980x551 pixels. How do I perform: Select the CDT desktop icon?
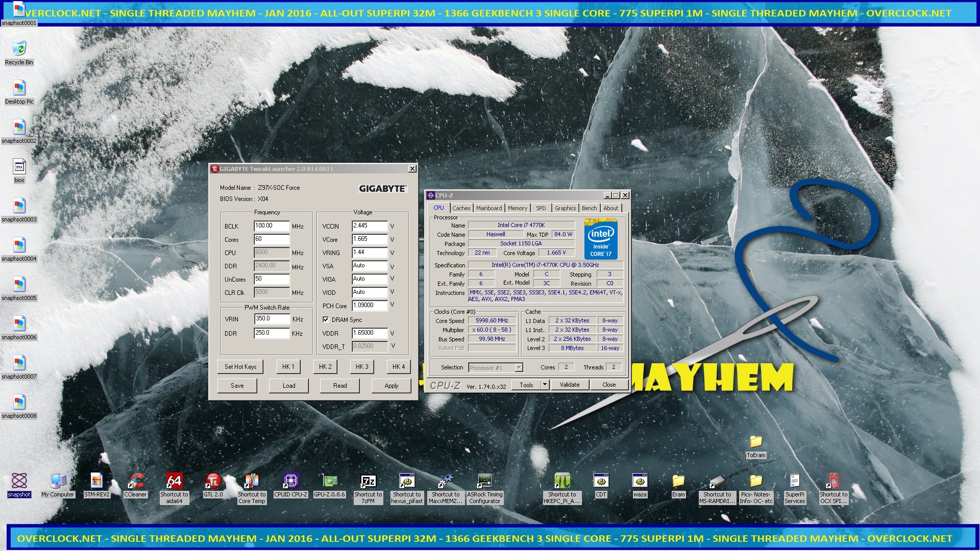click(x=601, y=485)
